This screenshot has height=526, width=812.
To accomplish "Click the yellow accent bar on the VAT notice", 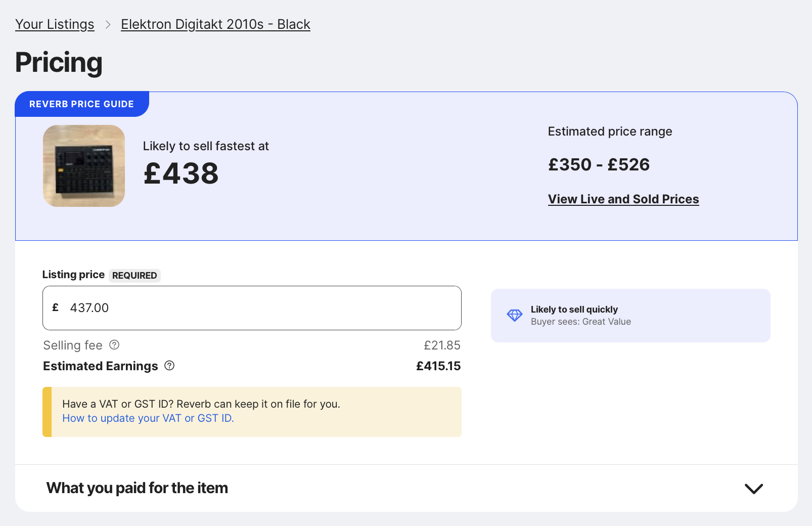I will point(46,412).
